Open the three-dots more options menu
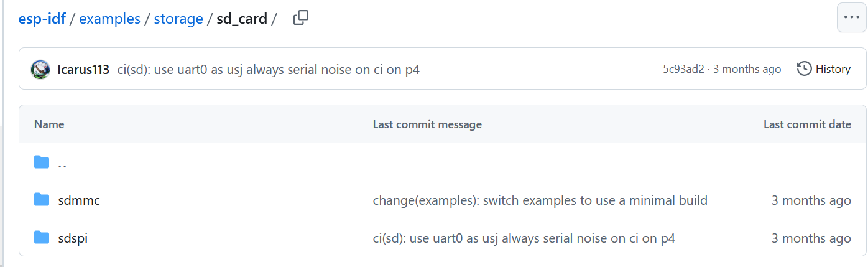 851,18
